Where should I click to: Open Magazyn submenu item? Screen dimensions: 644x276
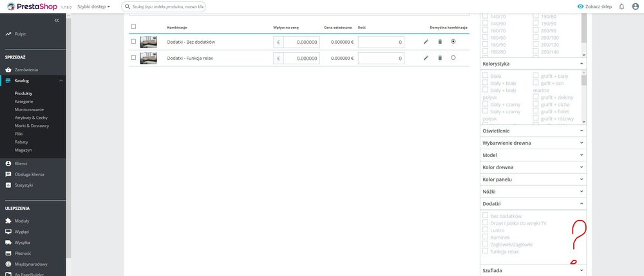pyautogui.click(x=23, y=150)
